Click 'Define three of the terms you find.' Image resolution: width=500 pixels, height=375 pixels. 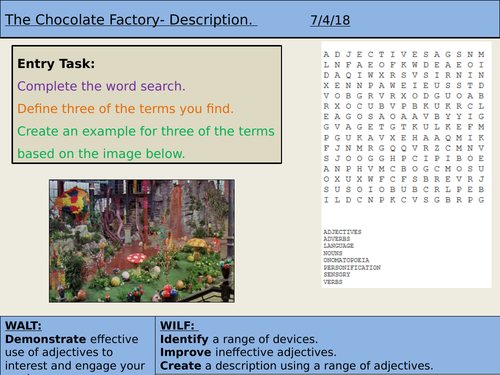tap(125, 109)
